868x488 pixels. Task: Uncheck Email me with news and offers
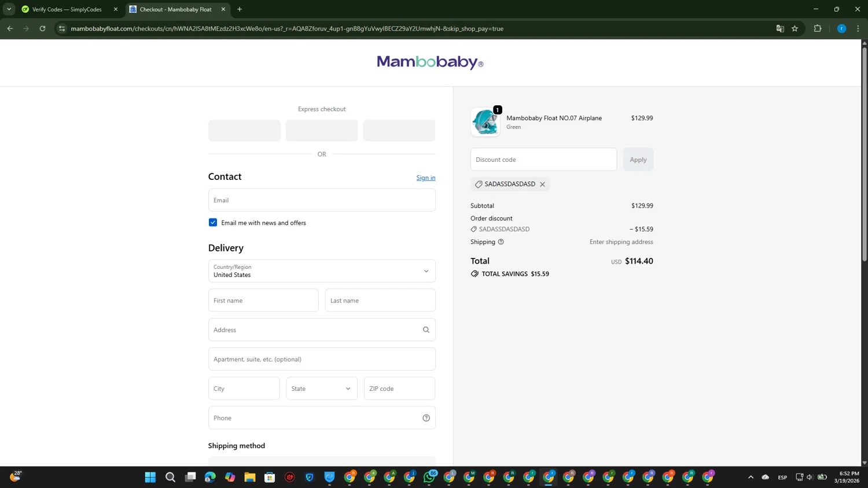tap(213, 223)
